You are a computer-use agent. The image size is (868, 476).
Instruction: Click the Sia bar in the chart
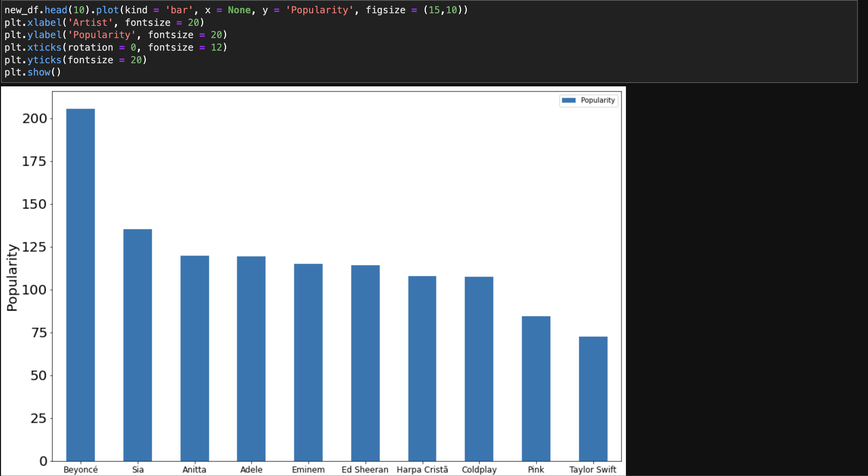click(x=138, y=345)
